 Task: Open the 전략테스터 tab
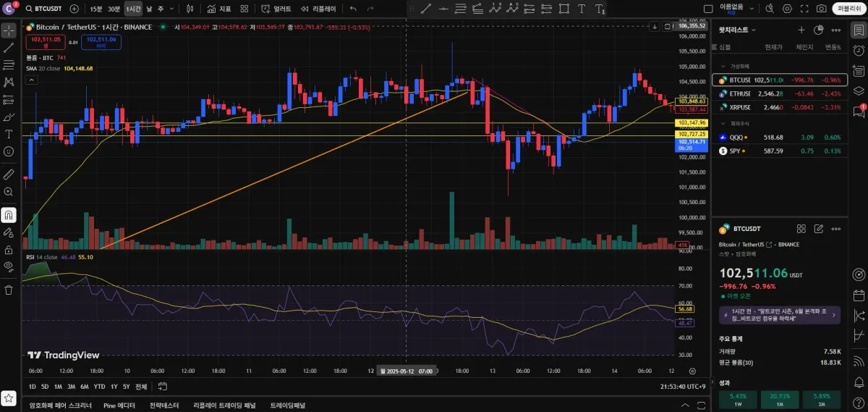click(x=164, y=405)
